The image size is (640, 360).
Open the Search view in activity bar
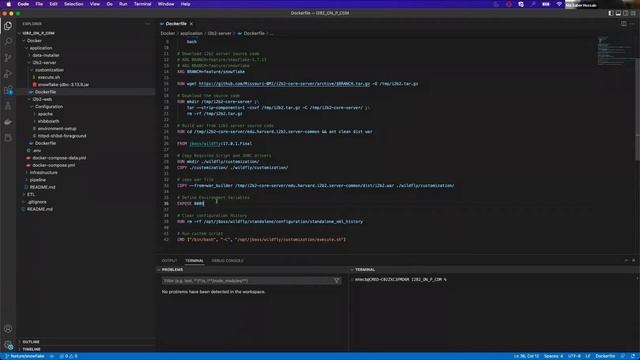(8, 42)
